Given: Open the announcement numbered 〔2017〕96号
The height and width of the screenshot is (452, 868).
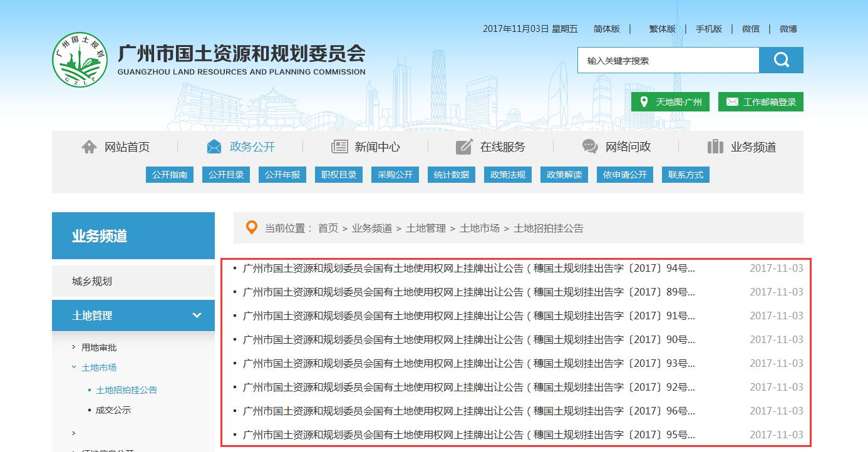Looking at the screenshot, I should (x=469, y=411).
